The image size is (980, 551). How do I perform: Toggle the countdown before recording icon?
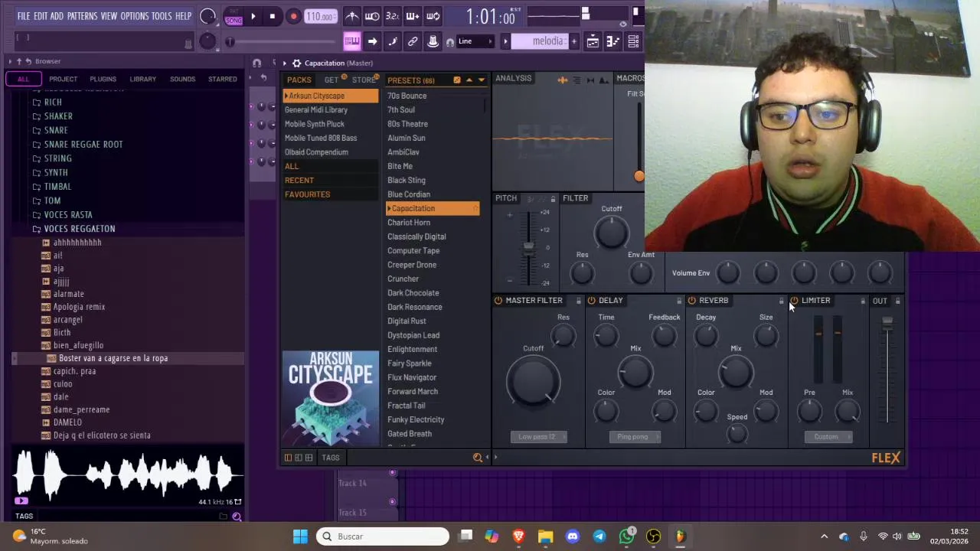click(x=392, y=16)
